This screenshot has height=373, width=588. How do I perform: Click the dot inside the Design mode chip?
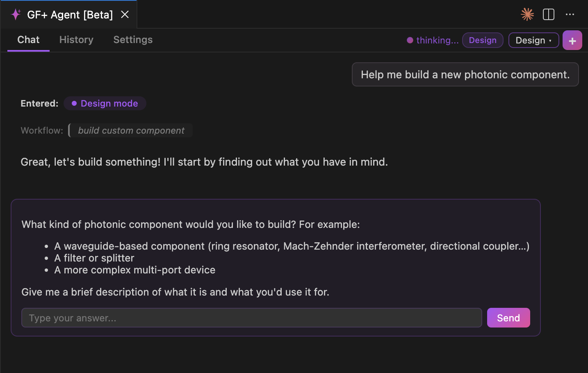(74, 103)
